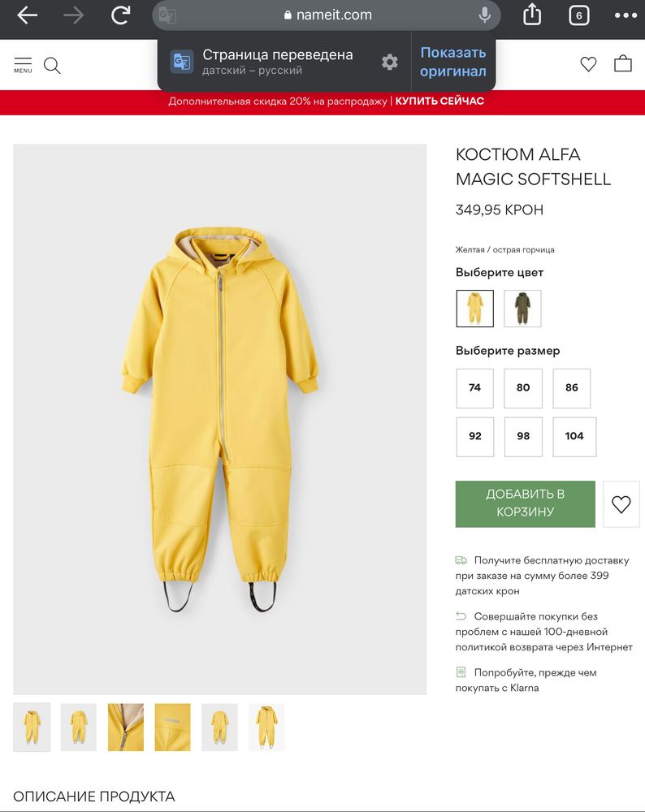Click the ДОБАВИТЬ В КОРЗИНУ button
The width and height of the screenshot is (645, 812).
(526, 503)
